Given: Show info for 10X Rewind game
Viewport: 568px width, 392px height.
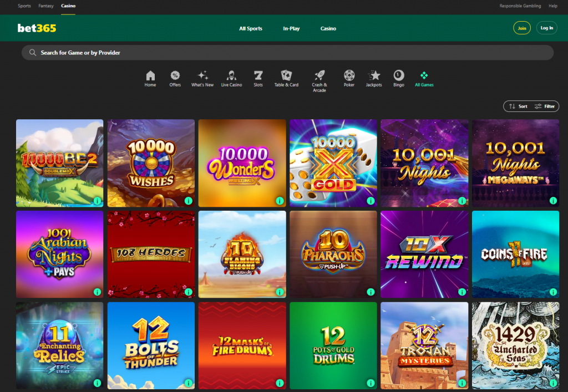Looking at the screenshot, I should point(462,292).
